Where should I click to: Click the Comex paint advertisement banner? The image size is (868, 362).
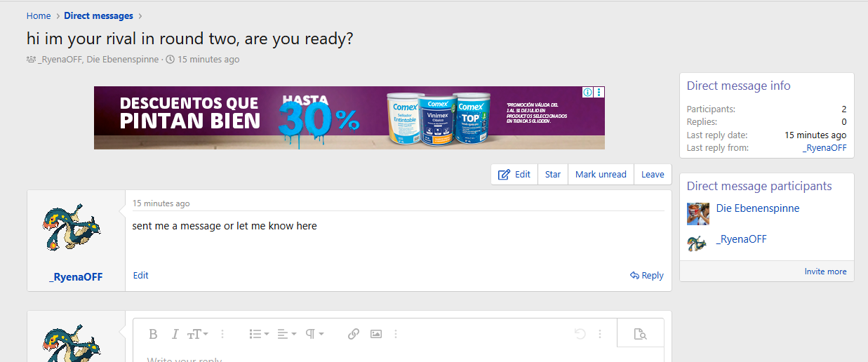(x=349, y=118)
